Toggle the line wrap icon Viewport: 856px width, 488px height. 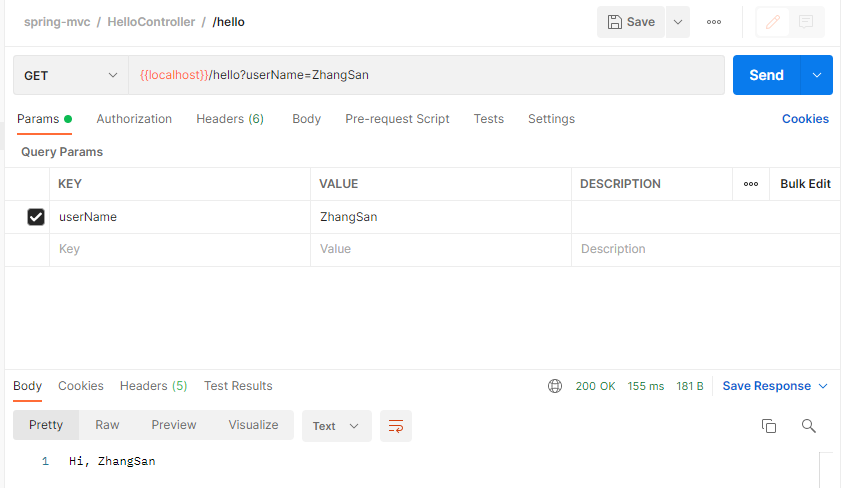point(396,426)
